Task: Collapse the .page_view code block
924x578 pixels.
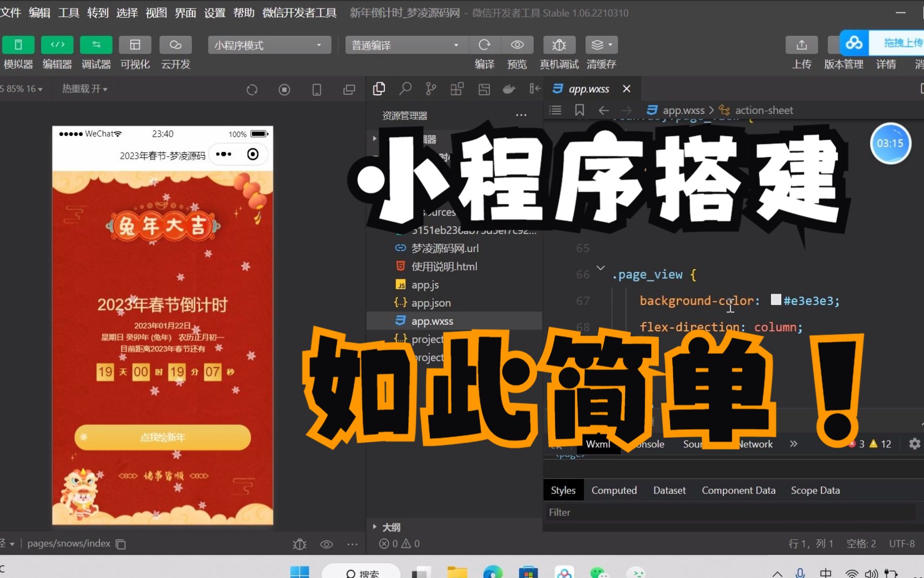Action: coord(600,268)
